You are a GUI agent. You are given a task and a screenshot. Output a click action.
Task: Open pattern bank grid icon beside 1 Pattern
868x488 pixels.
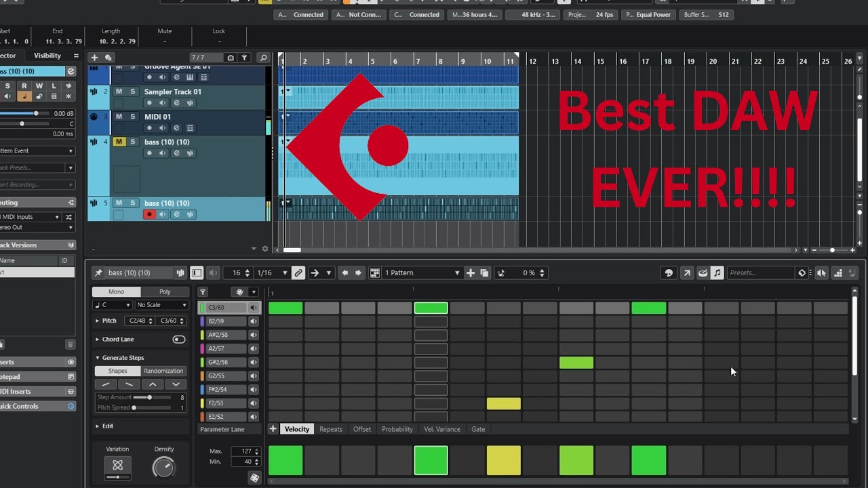click(x=374, y=273)
